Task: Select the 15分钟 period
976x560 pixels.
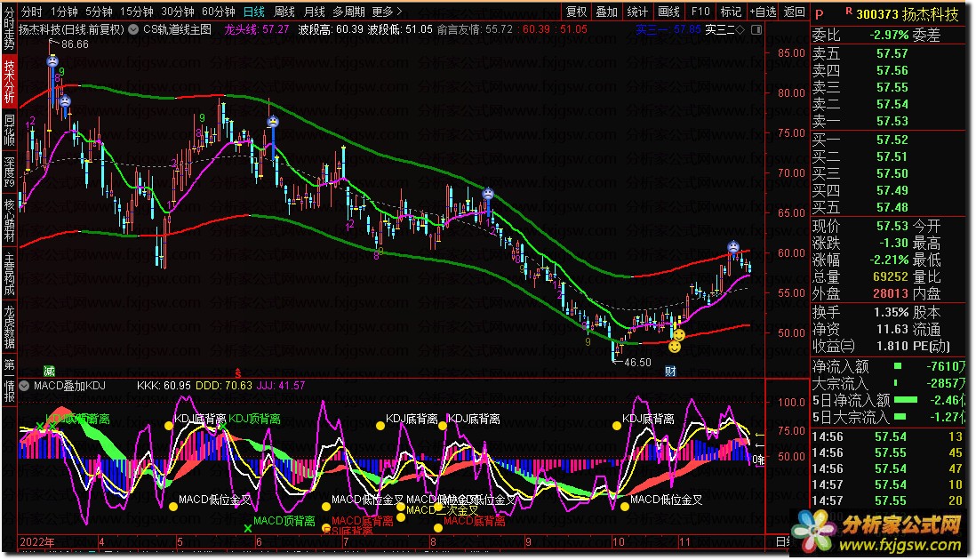Action: click(x=136, y=12)
